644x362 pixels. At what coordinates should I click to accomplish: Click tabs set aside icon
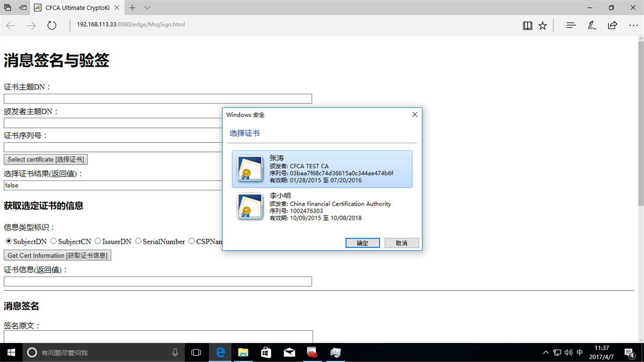point(8,8)
